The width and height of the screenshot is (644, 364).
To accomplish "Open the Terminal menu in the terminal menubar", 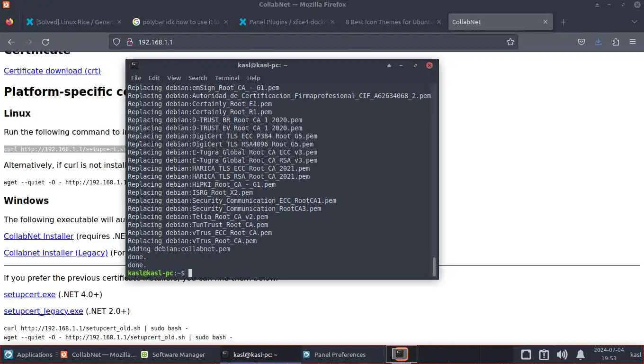I will pyautogui.click(x=227, y=78).
